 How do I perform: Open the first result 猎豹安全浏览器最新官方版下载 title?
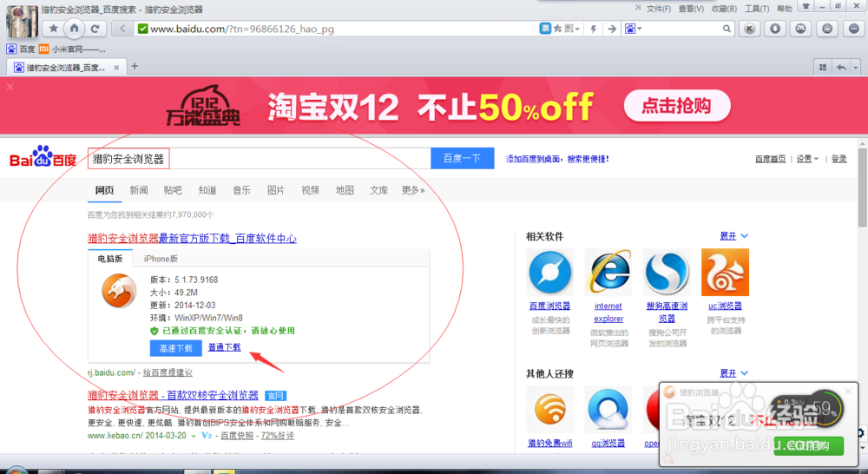(192, 239)
